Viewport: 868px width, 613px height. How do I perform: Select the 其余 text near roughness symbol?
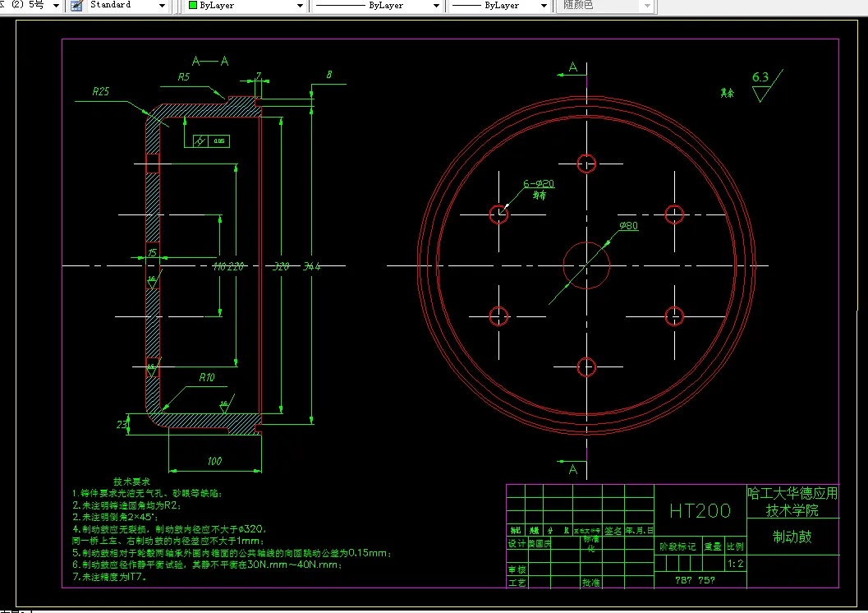(727, 93)
